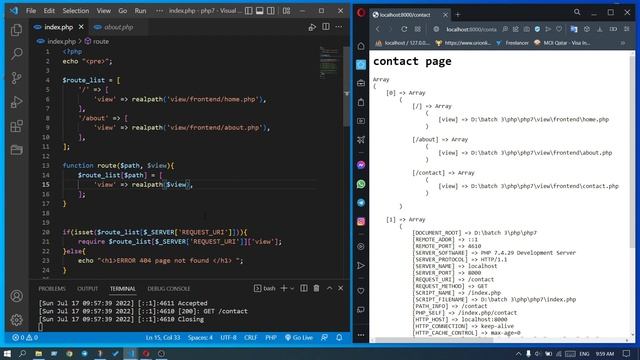
Task: Go to Opera sidebar Home icon
Action: 361,46
